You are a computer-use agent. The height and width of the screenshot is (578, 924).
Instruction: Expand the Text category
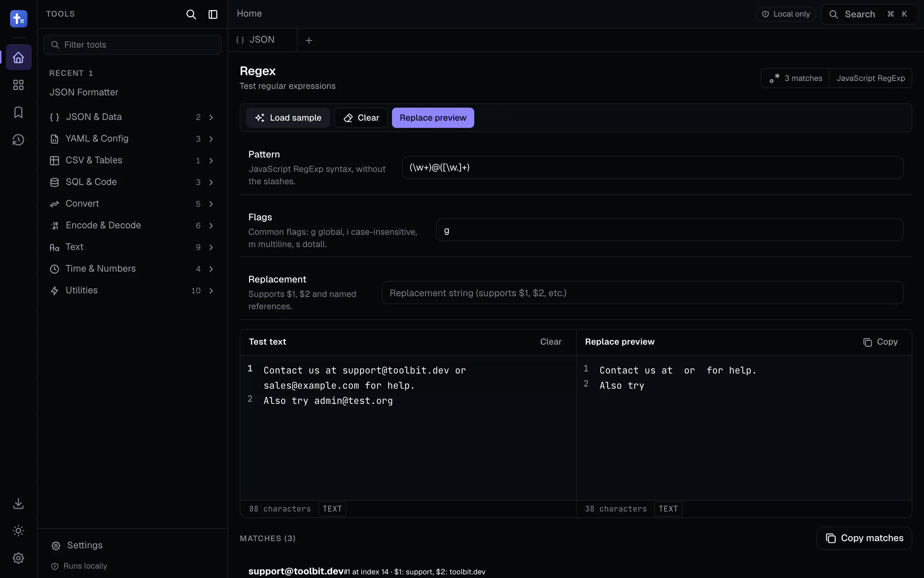click(x=132, y=247)
